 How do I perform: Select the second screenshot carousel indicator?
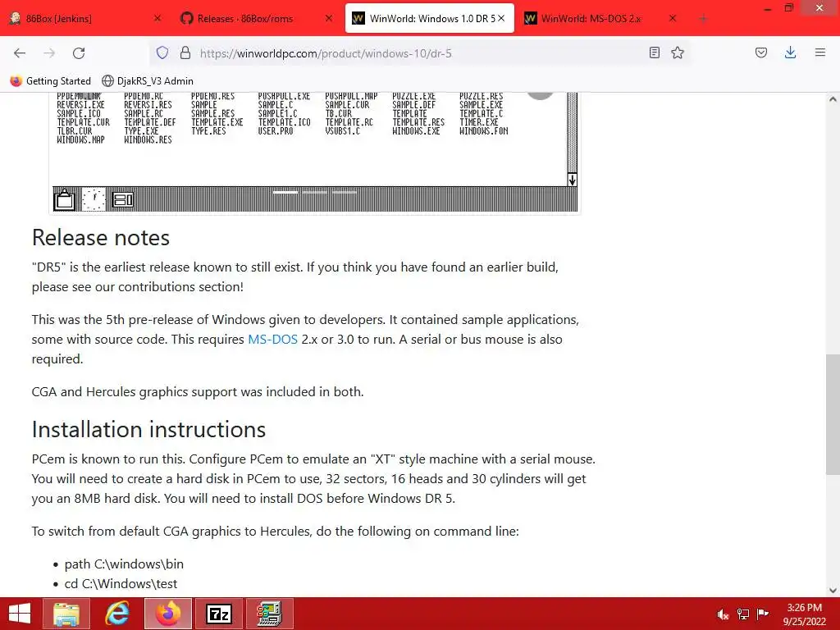(x=314, y=192)
